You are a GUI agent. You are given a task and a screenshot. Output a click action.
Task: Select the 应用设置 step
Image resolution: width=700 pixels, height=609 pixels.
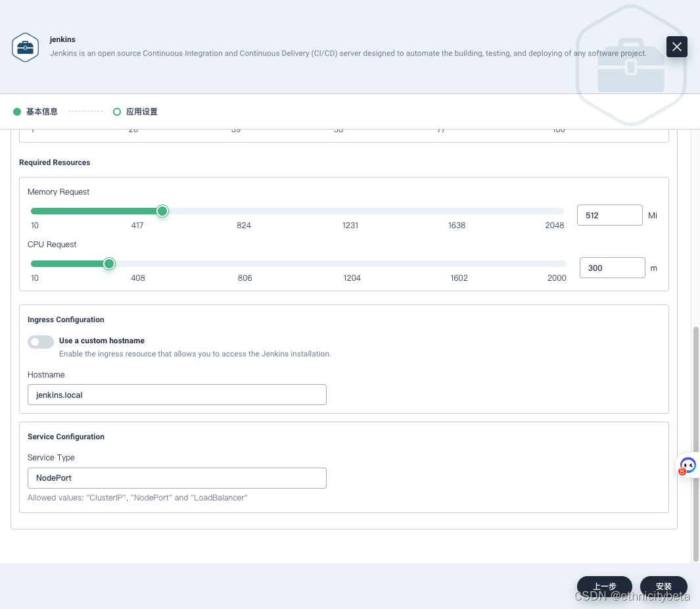coord(135,112)
